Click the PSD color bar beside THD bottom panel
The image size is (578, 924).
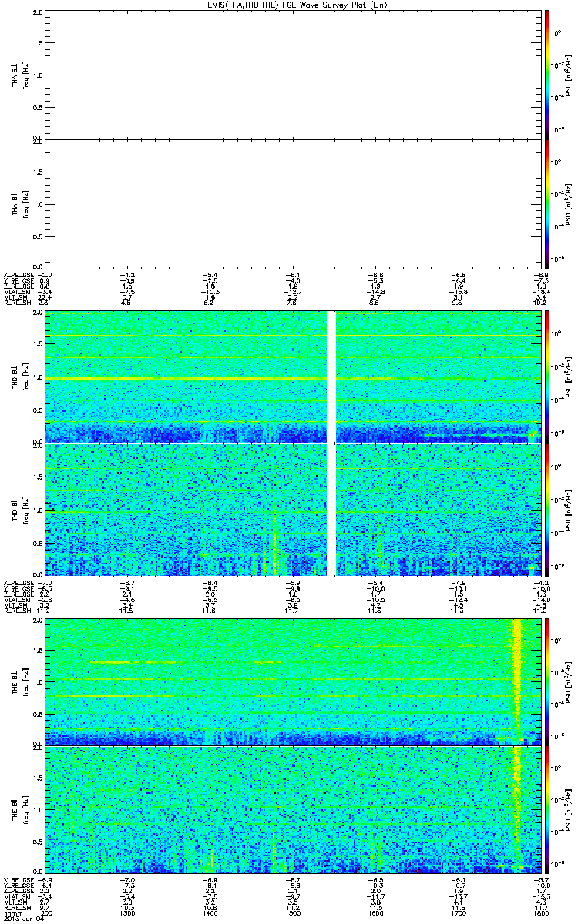pyautogui.click(x=546, y=510)
